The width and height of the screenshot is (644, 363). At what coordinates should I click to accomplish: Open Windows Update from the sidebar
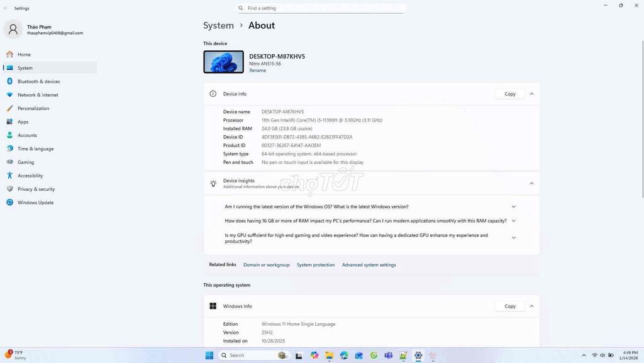coord(35,203)
